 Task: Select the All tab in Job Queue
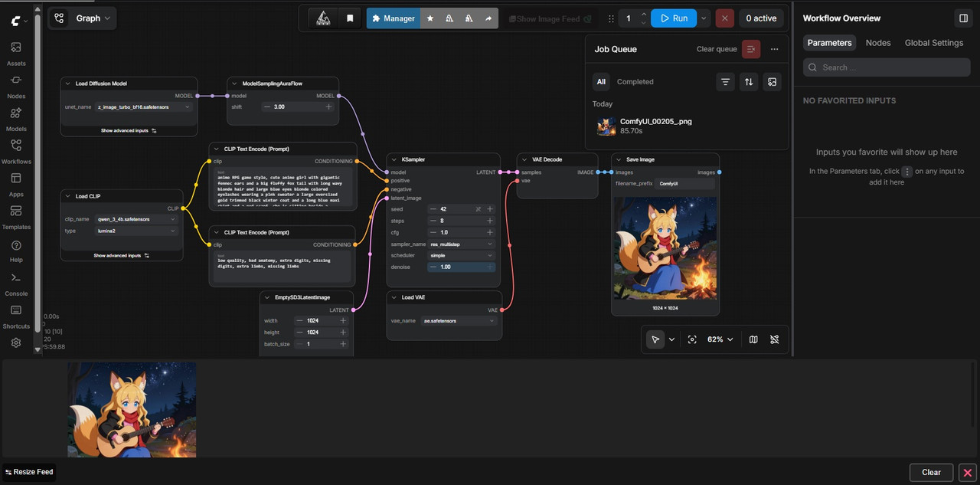[x=601, y=82]
